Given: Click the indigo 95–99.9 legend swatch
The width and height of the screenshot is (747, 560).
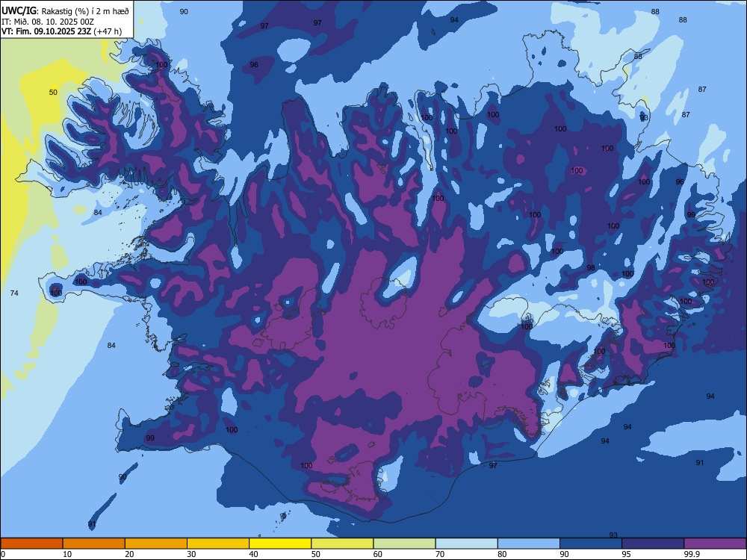Looking at the screenshot, I should tap(653, 544).
